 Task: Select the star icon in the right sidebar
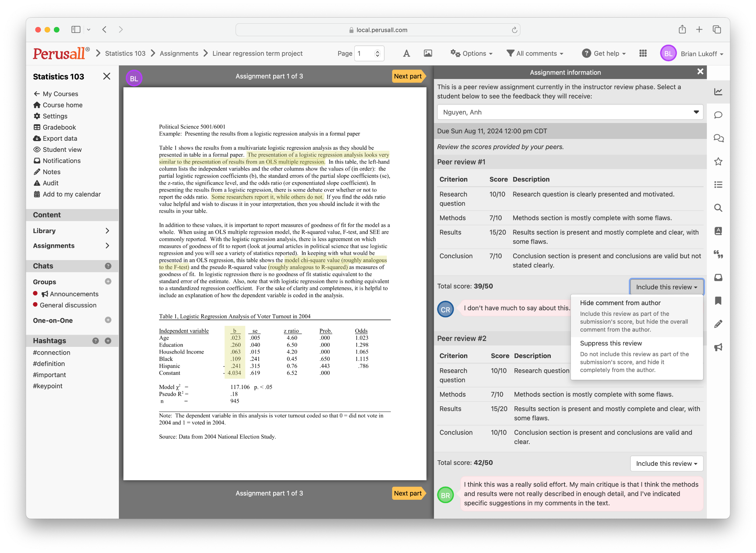[x=718, y=161]
